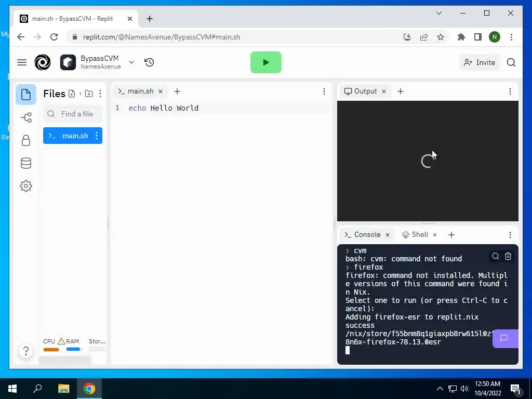Screen dimensions: 532x399
Task: Open the Settings gear sidebar icon
Action: (26, 186)
